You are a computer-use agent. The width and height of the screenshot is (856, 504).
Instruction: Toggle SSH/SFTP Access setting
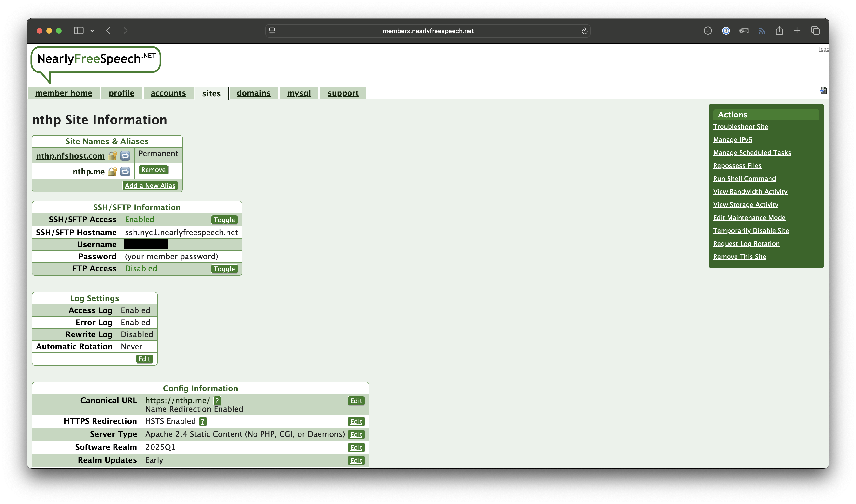224,220
